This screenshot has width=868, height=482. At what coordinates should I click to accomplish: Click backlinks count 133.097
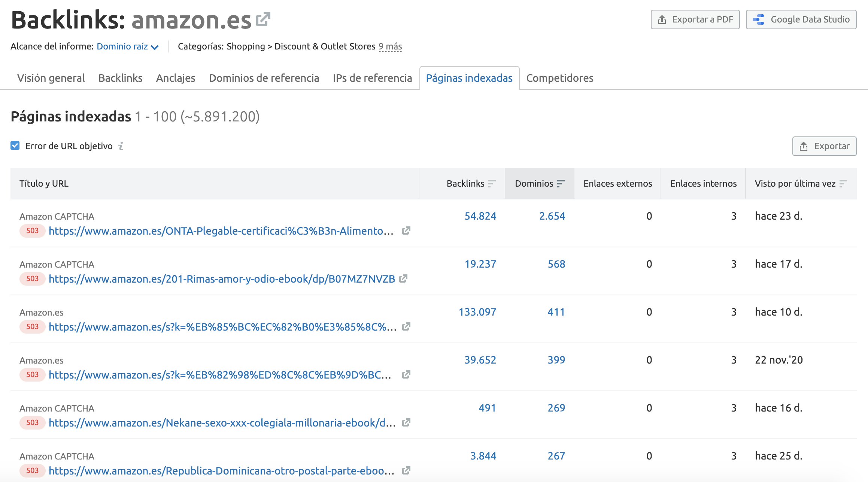coord(477,312)
